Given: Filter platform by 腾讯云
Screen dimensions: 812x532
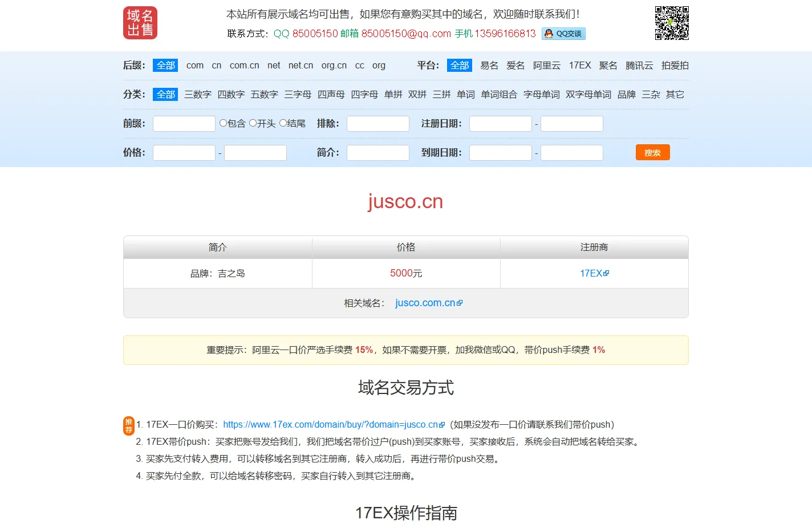Looking at the screenshot, I should tap(639, 66).
